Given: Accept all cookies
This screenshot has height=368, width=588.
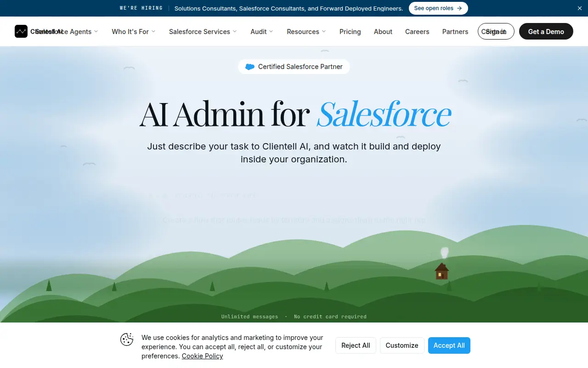Looking at the screenshot, I should click(x=449, y=345).
